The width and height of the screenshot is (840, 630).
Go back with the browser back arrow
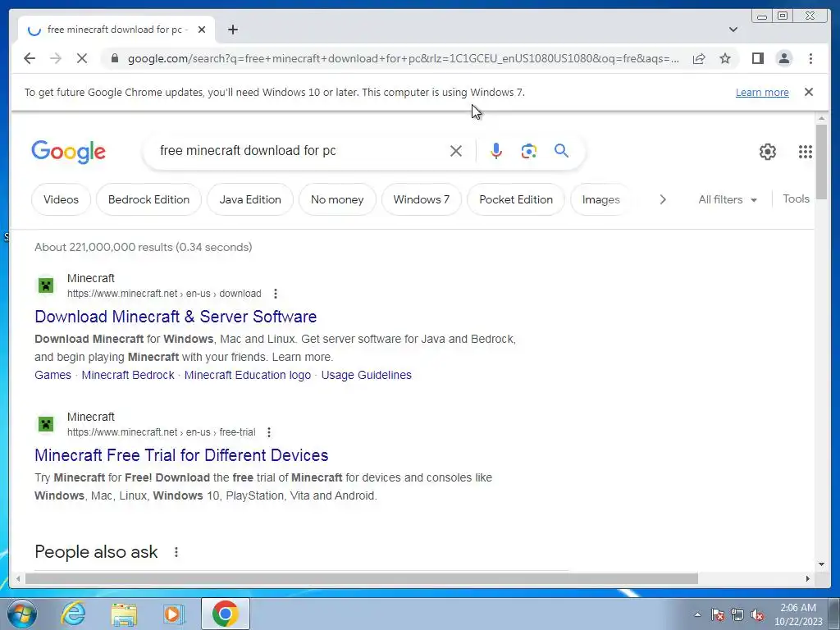[30, 58]
